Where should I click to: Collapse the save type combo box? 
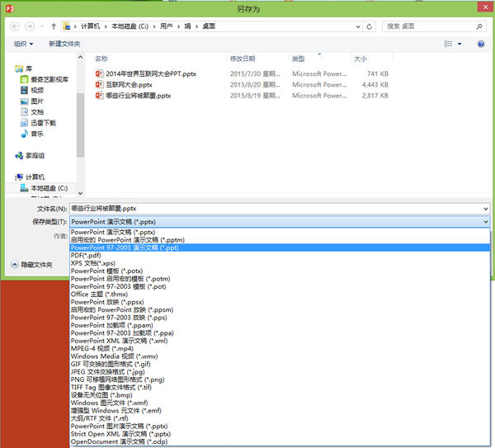[486, 222]
